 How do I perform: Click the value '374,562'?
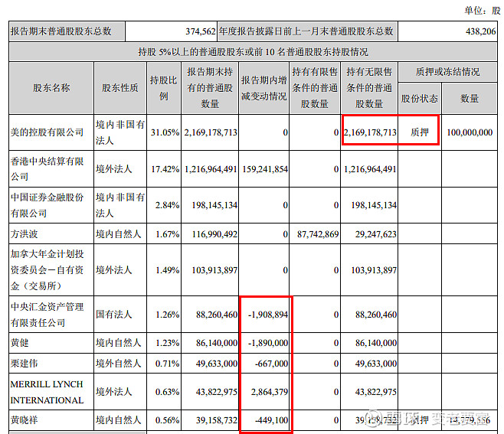200,31
